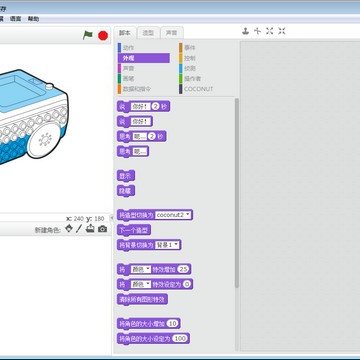Image resolution: width=360 pixels, height=360 pixels.
Task: Open the coconut2 costume dropdown
Action: point(174,215)
